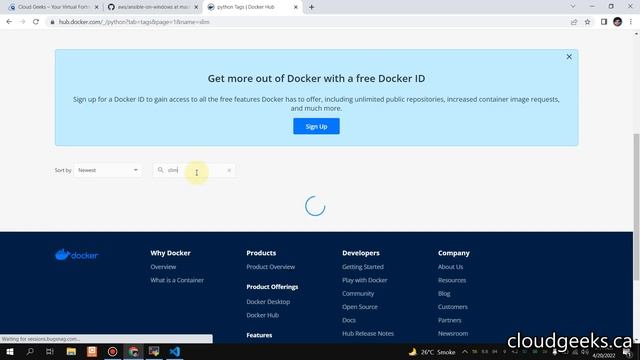Screen dimensions: 640x360
Task: Open File Explorer from taskbar
Action: pyautogui.click(x=71, y=351)
